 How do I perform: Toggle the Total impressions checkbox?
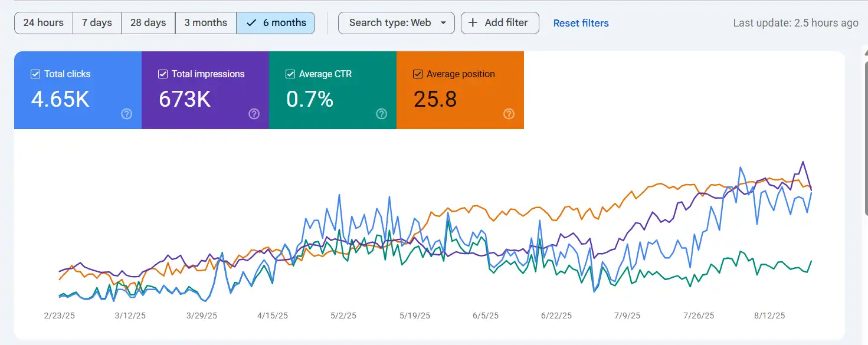[x=163, y=74]
